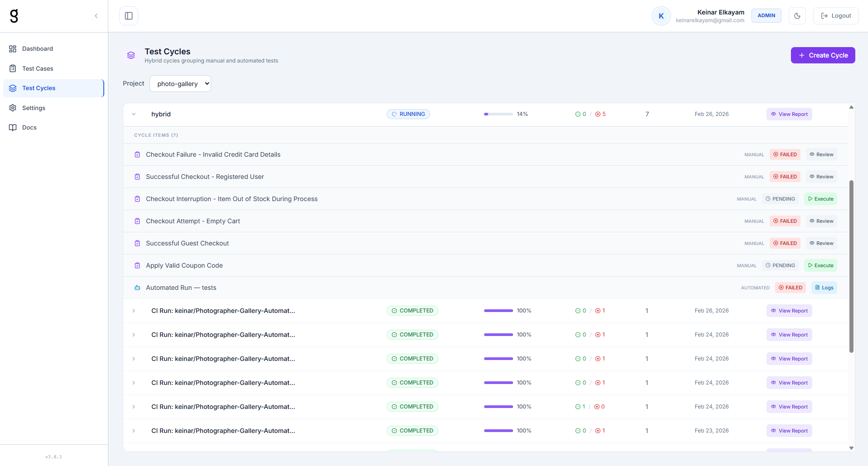Click the Create Cycle button
868x466 pixels.
(823, 55)
